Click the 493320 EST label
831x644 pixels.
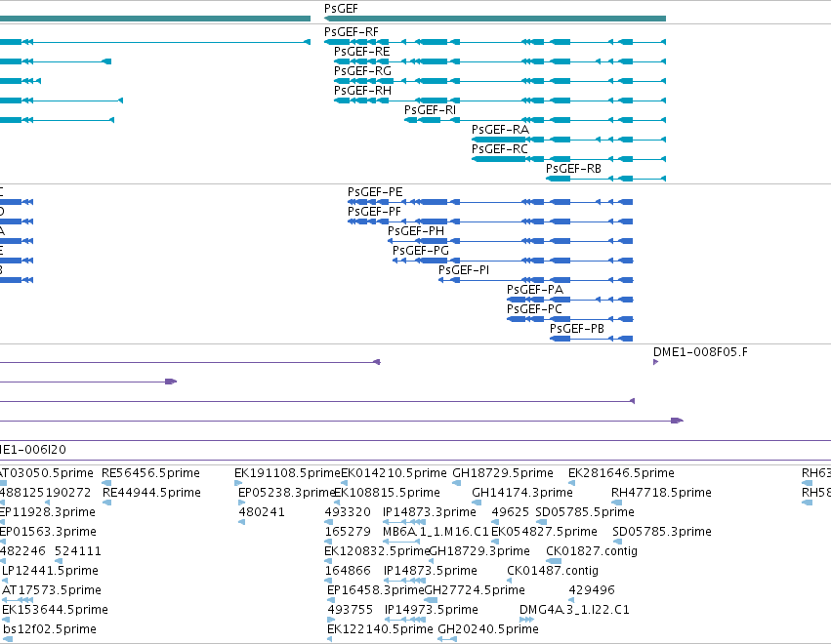click(x=348, y=512)
